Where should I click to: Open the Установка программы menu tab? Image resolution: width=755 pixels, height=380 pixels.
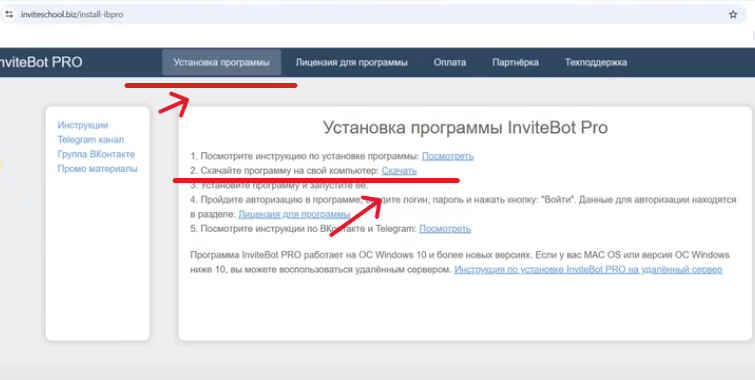[221, 62]
